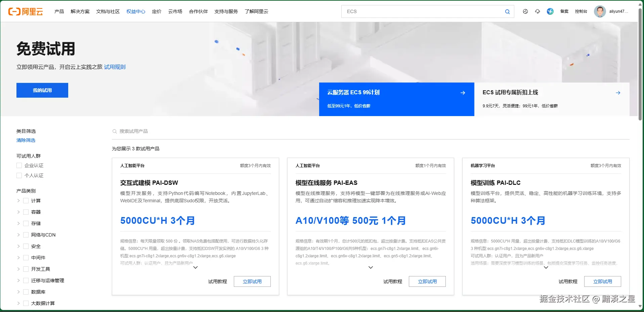Image resolution: width=644 pixels, height=312 pixels.
Task: Click the 交互式建模 PAI-DSW card title
Action: [149, 183]
